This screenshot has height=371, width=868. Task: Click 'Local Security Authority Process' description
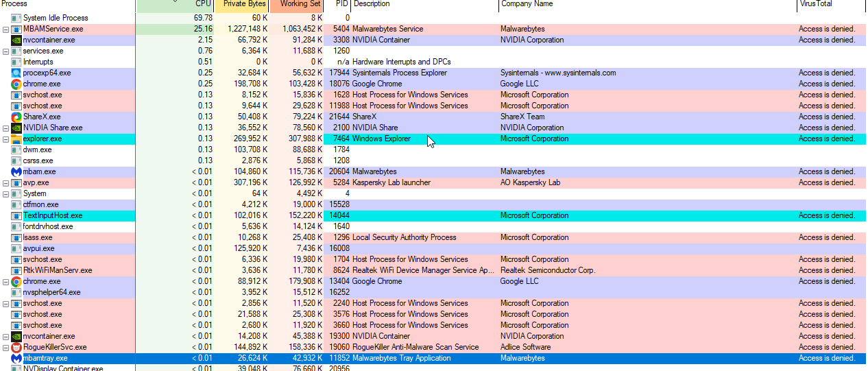click(x=405, y=237)
